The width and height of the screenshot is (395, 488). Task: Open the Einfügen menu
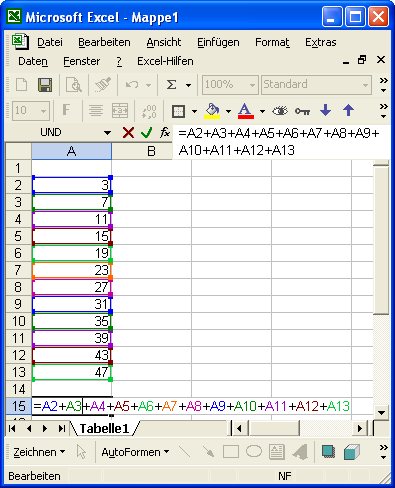218,42
